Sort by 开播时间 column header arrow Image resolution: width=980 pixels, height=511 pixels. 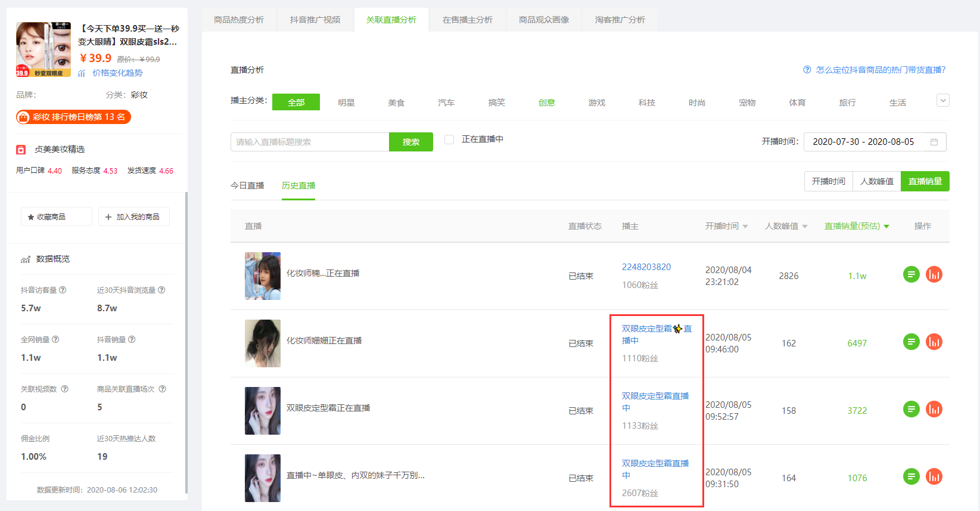pyautogui.click(x=745, y=227)
